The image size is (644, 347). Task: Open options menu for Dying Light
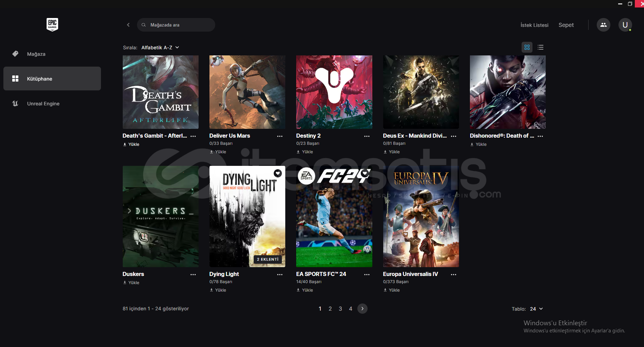point(280,274)
